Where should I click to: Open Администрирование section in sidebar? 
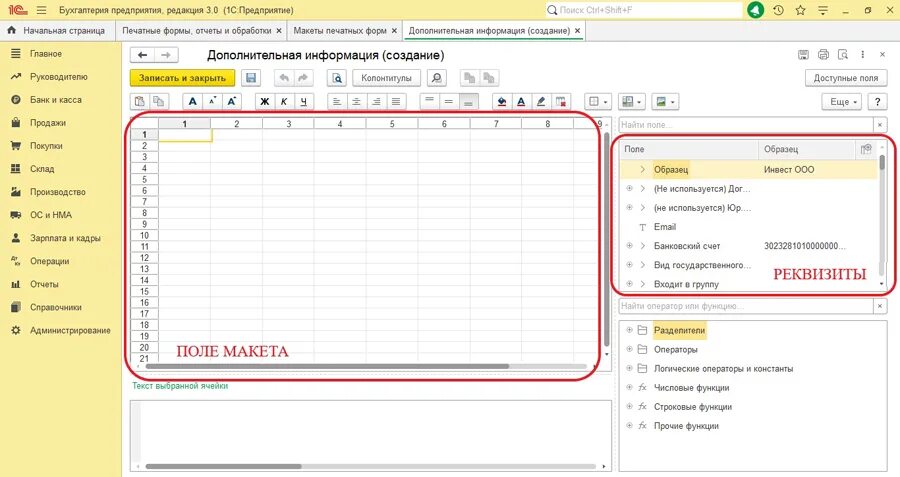[x=70, y=330]
